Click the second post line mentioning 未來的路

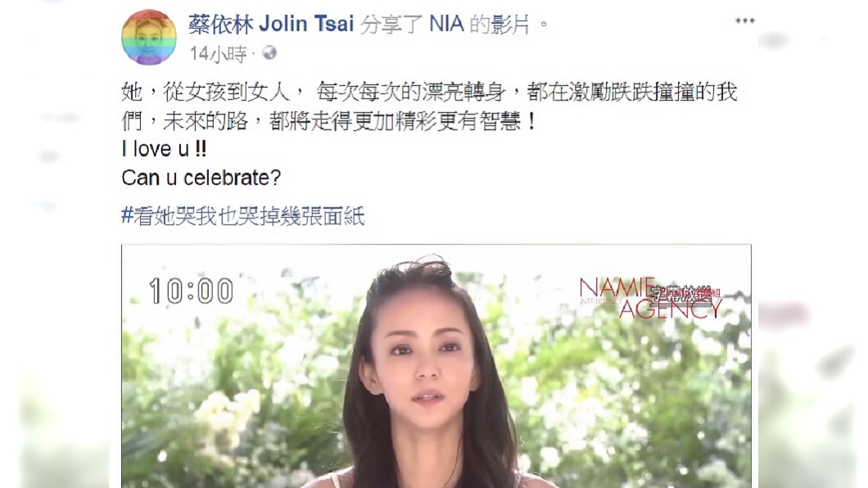pyautogui.click(x=329, y=121)
